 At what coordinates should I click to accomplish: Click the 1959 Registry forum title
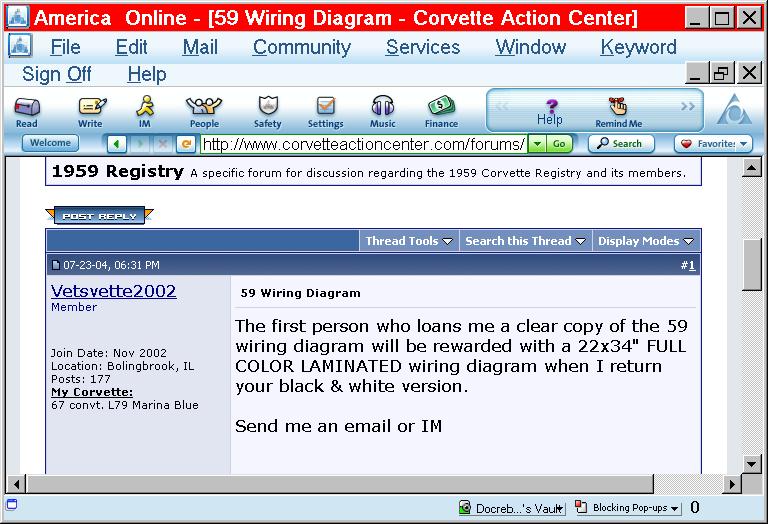click(x=118, y=171)
